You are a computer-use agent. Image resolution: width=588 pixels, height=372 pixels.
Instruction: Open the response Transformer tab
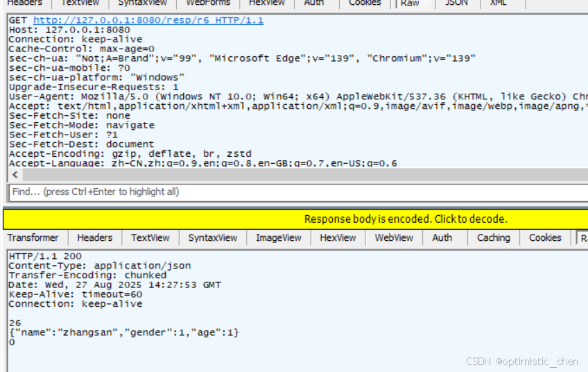(33, 238)
